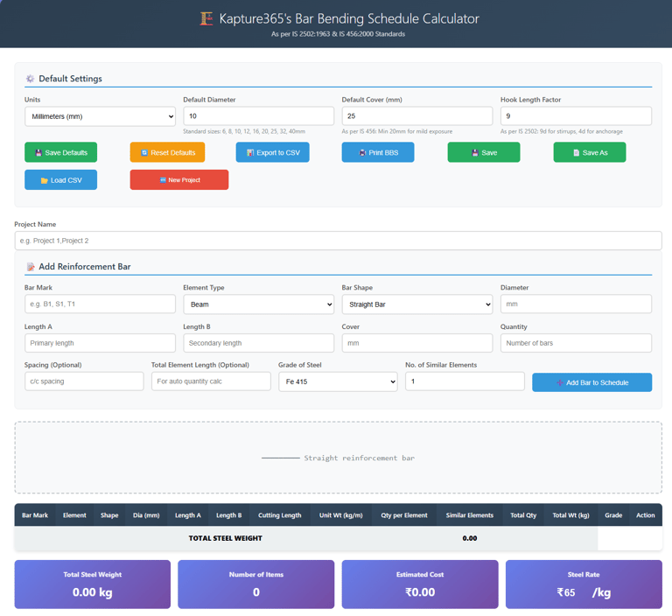Click the Reset Defaults button

(x=167, y=152)
